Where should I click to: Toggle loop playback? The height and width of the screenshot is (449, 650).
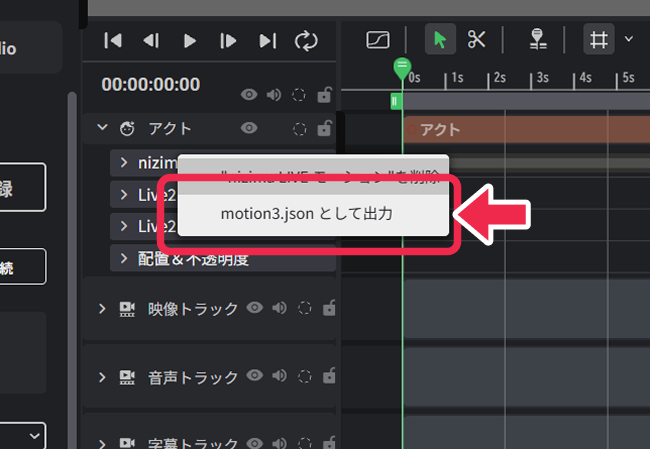point(305,41)
